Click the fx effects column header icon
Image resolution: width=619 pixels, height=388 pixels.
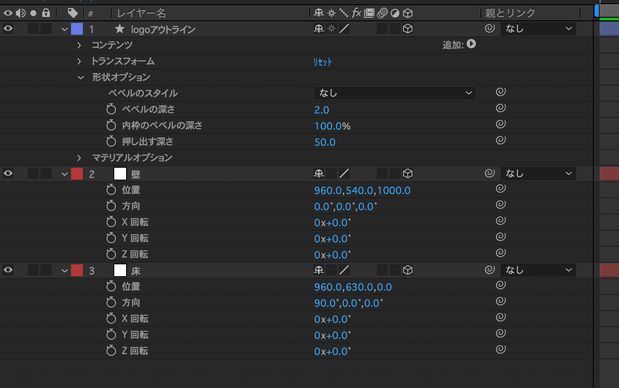(356, 13)
